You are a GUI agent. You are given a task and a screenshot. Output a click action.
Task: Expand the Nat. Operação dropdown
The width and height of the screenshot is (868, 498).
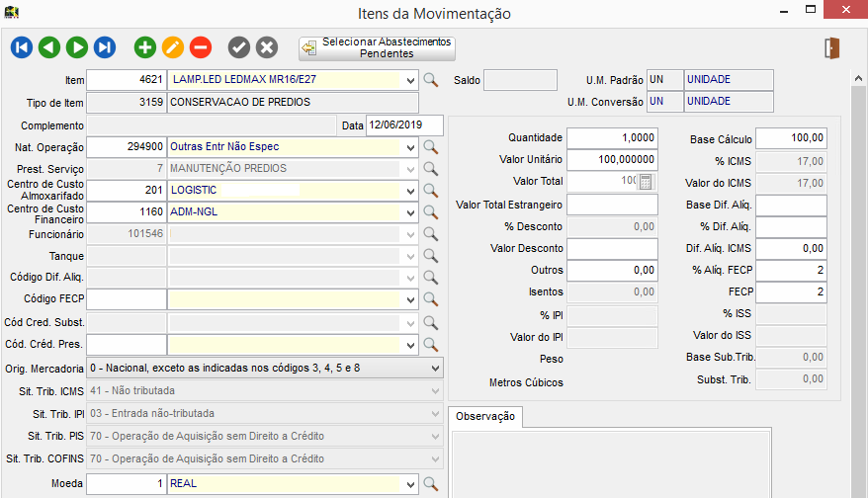(x=410, y=147)
